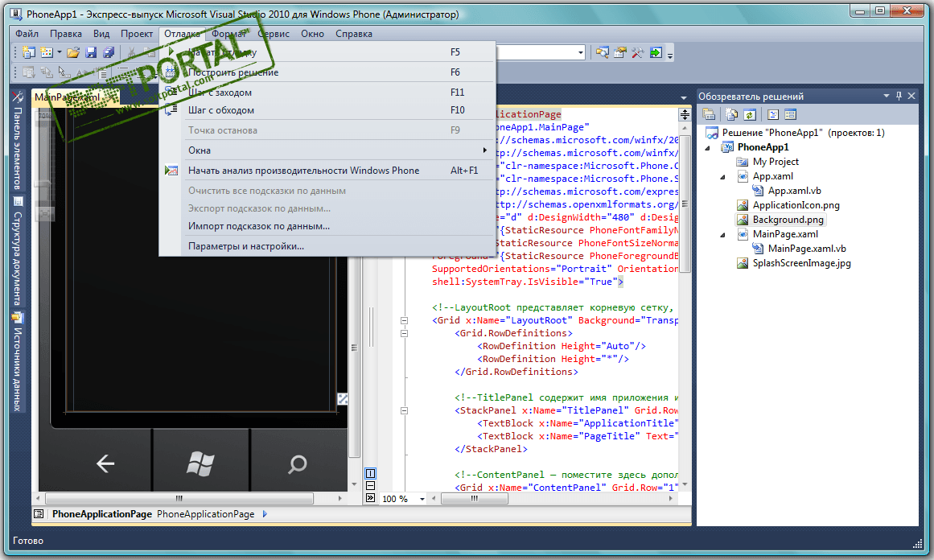Open the Файл menu
This screenshot has height=560, width=934.
click(x=27, y=34)
